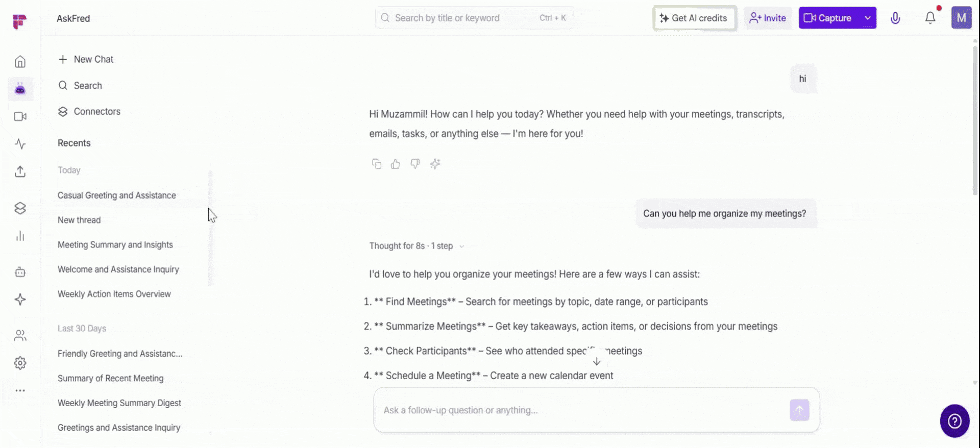Copy the first AI response
The height and width of the screenshot is (448, 980).
tap(377, 164)
